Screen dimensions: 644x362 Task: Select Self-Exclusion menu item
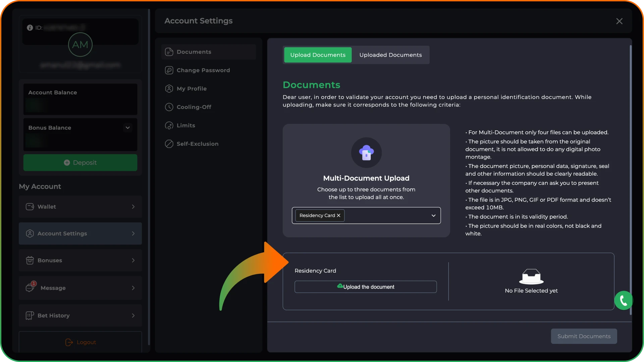click(209, 144)
